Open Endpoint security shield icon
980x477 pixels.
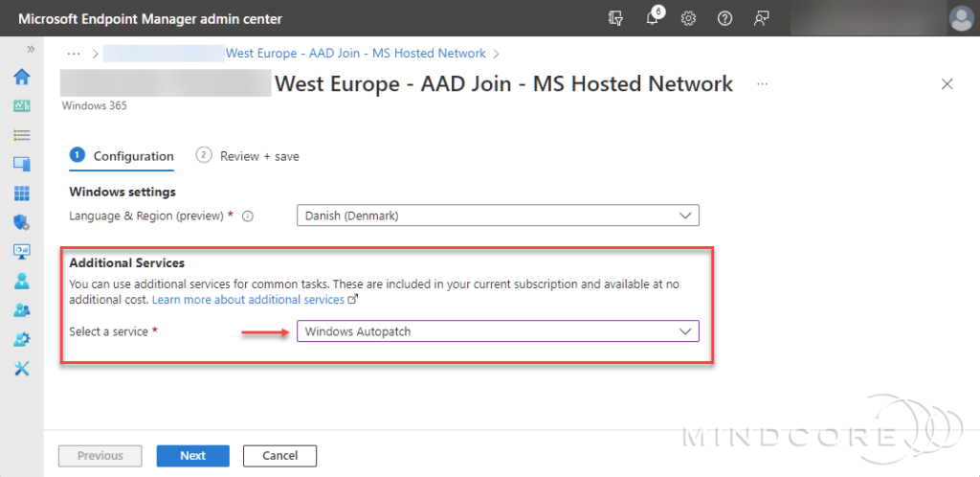(x=22, y=222)
